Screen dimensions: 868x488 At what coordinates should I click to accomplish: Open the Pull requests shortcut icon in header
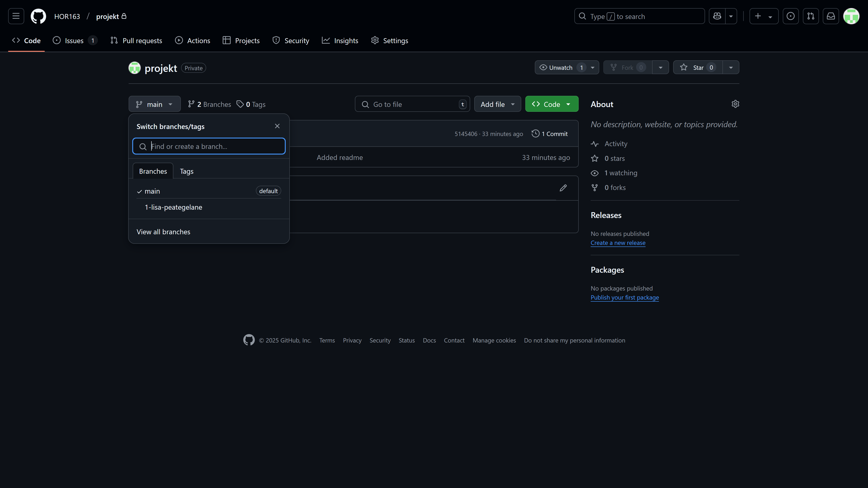(811, 16)
